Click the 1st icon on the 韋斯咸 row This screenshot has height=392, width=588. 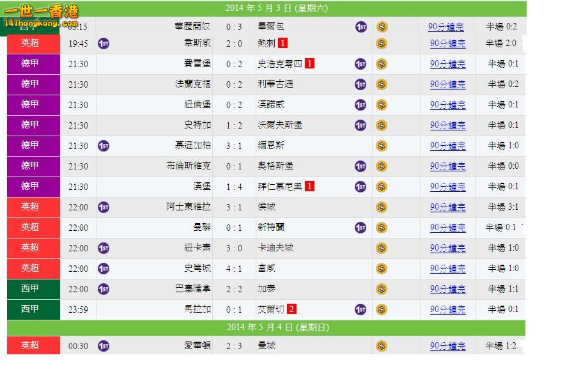click(104, 43)
